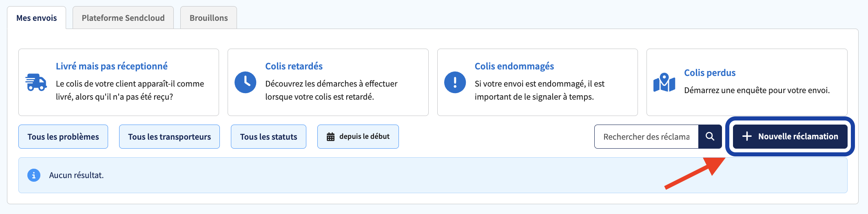This screenshot has height=214, width=868.
Task: Open the Tous les statuts dropdown
Action: [x=268, y=136]
